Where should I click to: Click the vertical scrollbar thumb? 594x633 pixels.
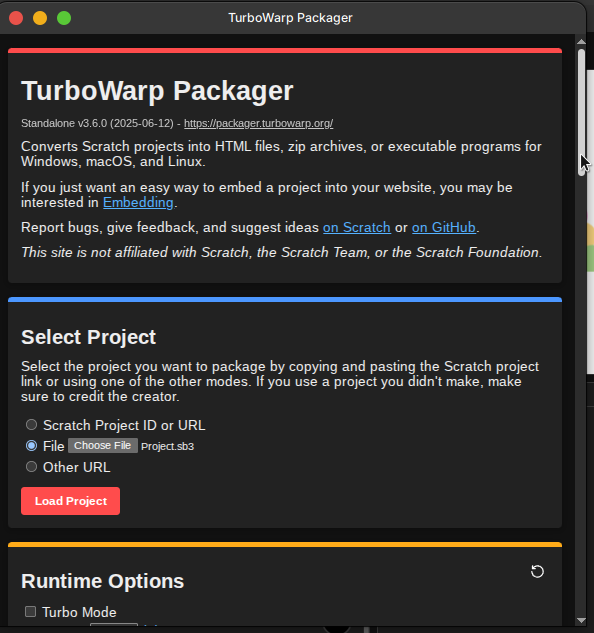(x=581, y=112)
